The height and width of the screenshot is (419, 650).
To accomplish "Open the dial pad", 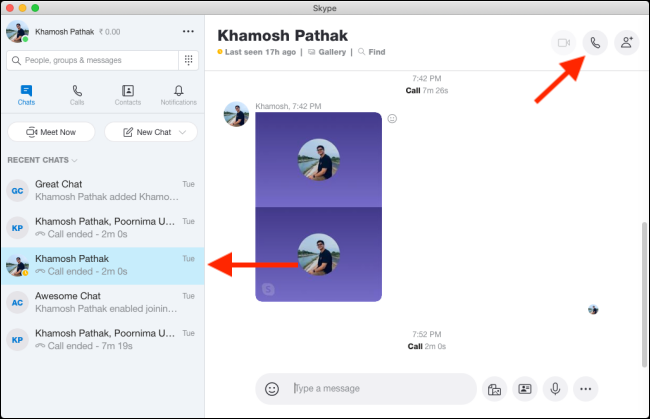I will coord(187,60).
